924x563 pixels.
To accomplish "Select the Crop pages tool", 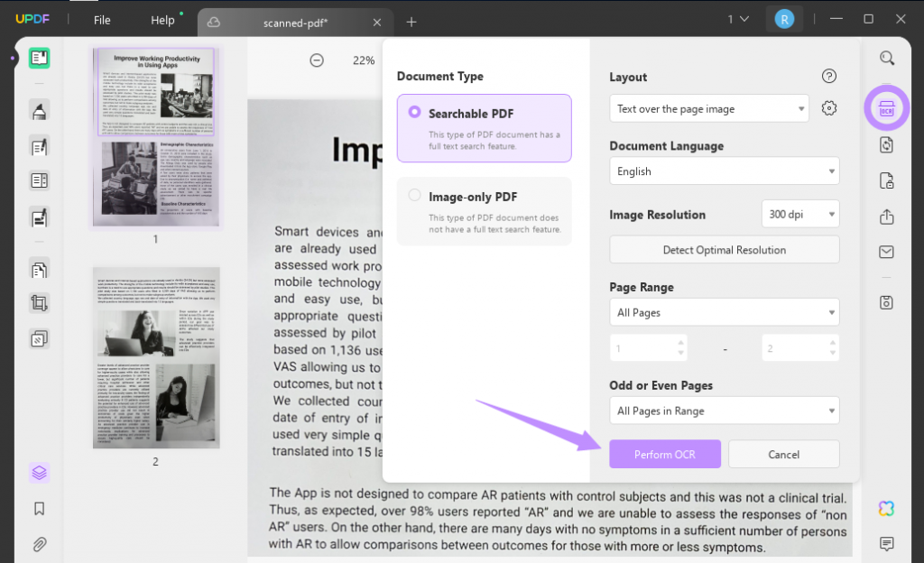I will coord(39,303).
